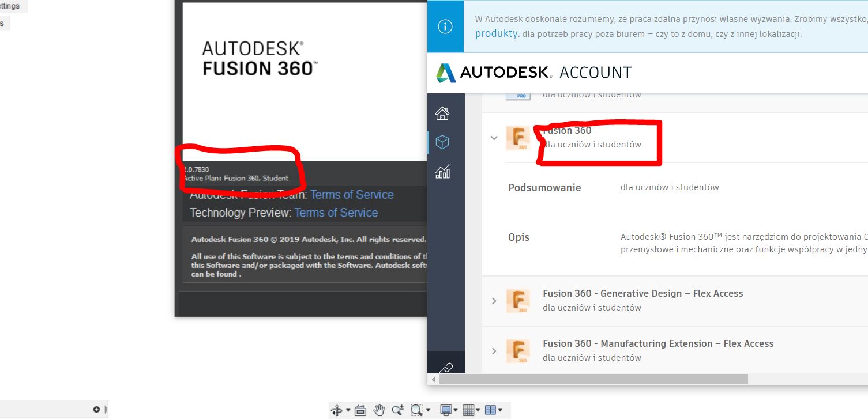This screenshot has height=420, width=868.
Task: Expand the Display Settings dropdown arrow
Action: pyautogui.click(x=456, y=411)
